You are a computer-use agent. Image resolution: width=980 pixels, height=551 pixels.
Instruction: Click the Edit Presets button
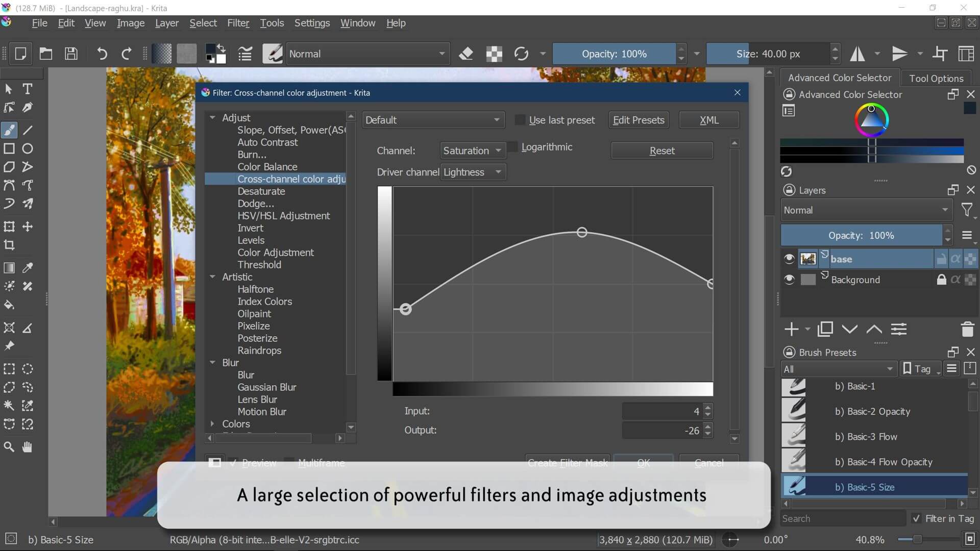[x=638, y=120]
